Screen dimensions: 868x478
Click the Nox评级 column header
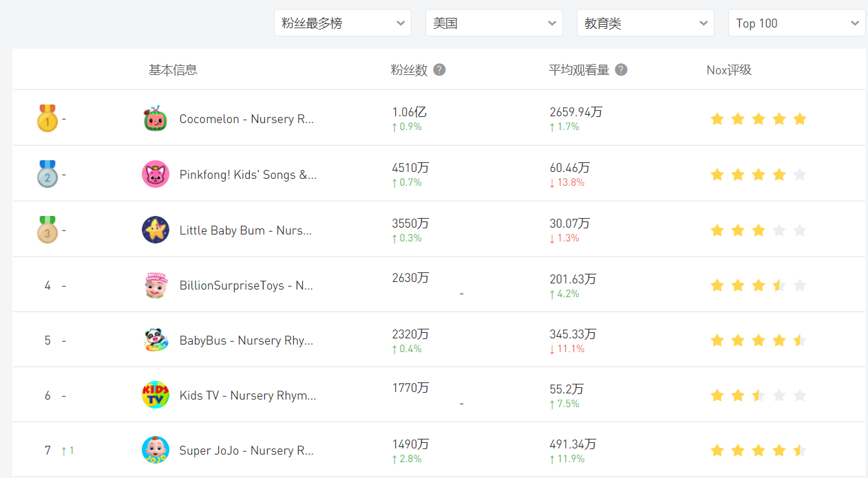(729, 70)
